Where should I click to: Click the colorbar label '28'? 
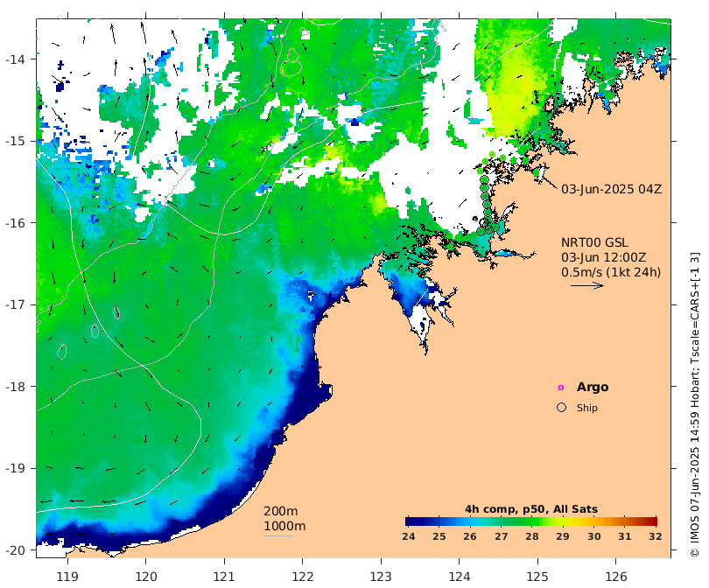point(532,536)
